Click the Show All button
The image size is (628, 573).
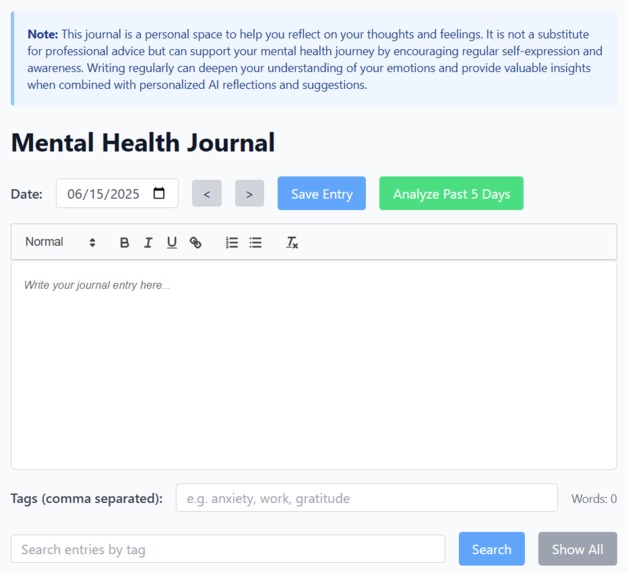coord(578,549)
